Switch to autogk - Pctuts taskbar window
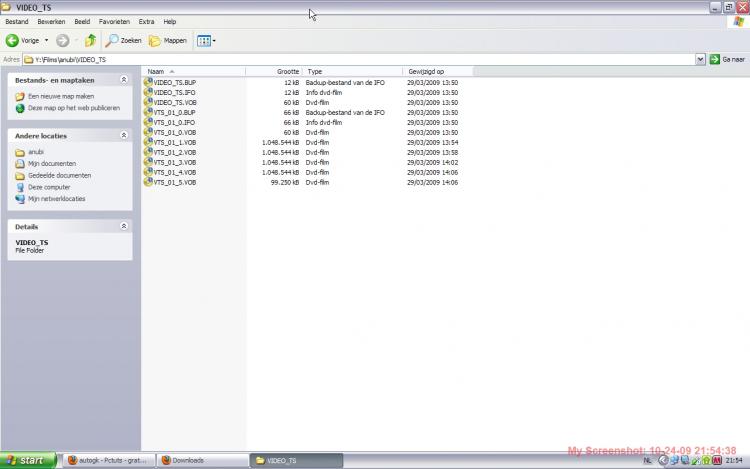Image resolution: width=750 pixels, height=469 pixels. coord(109,460)
